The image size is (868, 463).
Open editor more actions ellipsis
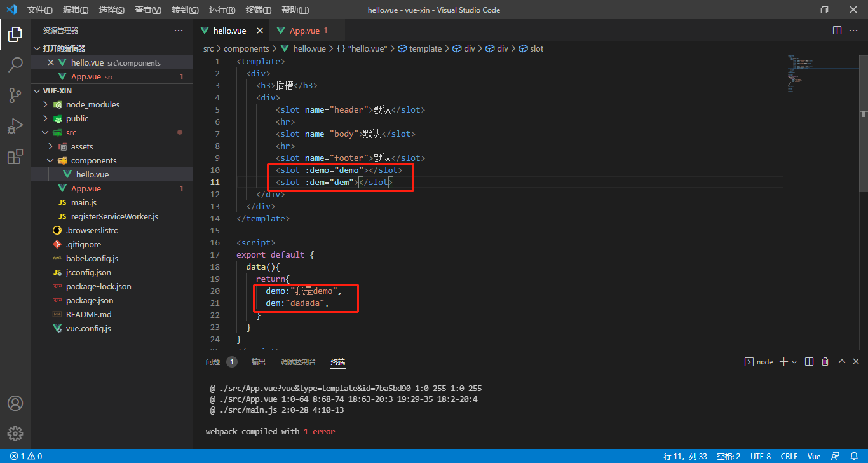853,31
